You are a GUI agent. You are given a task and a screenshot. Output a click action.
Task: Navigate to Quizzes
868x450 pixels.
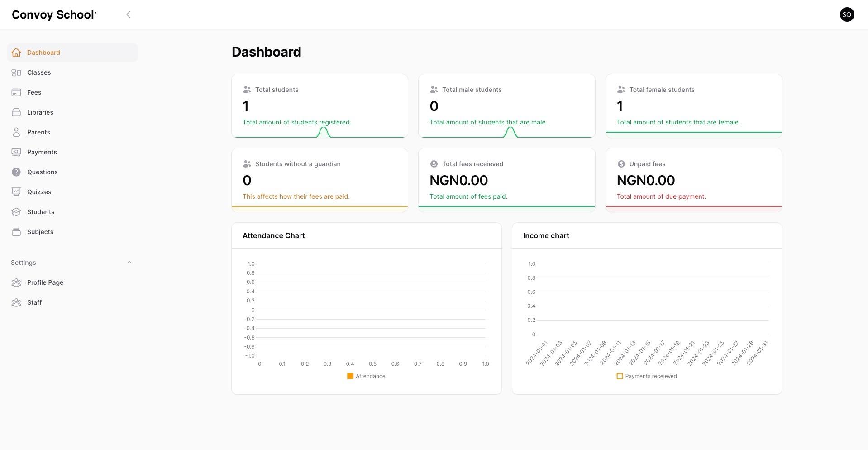pos(72,192)
